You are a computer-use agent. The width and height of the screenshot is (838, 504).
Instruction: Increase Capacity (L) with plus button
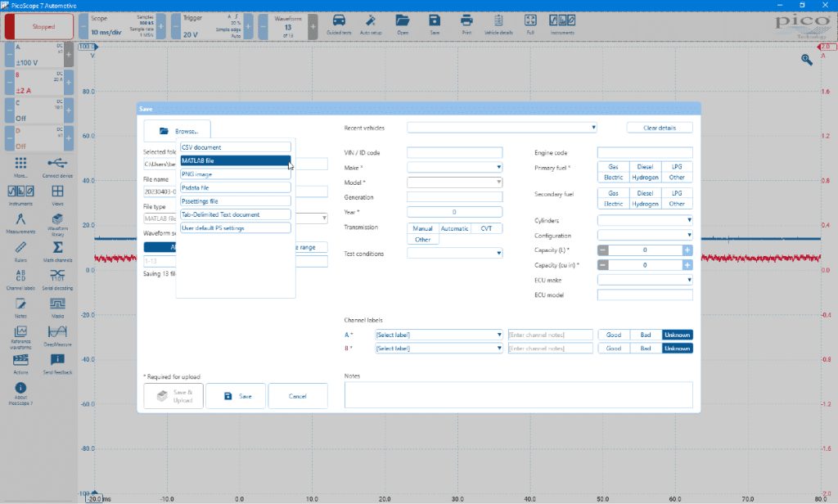[x=687, y=250]
